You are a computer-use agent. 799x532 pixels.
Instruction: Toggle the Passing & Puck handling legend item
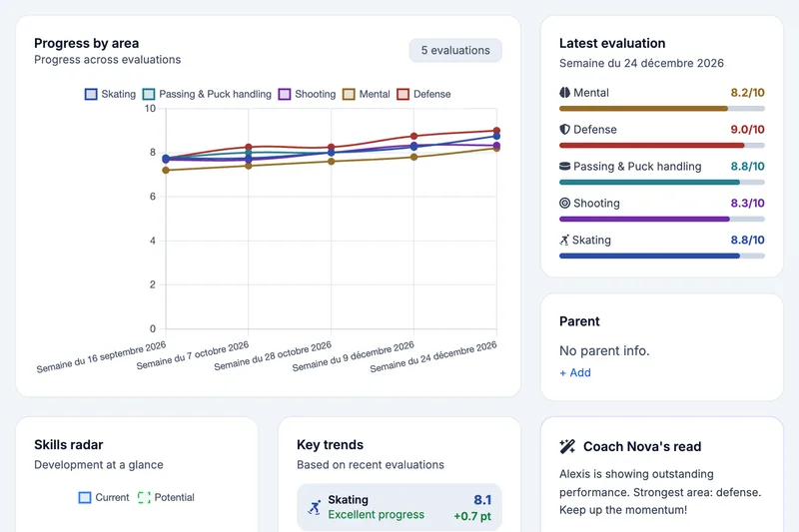[207, 94]
